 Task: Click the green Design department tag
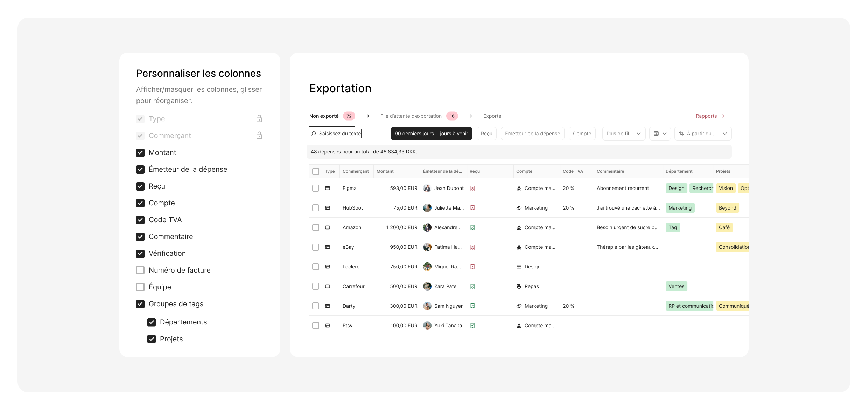(676, 188)
